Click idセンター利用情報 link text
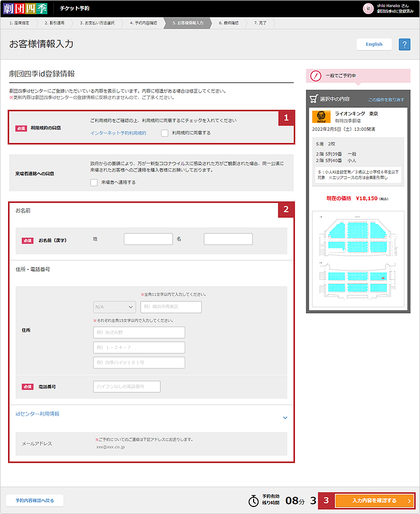 (x=38, y=414)
